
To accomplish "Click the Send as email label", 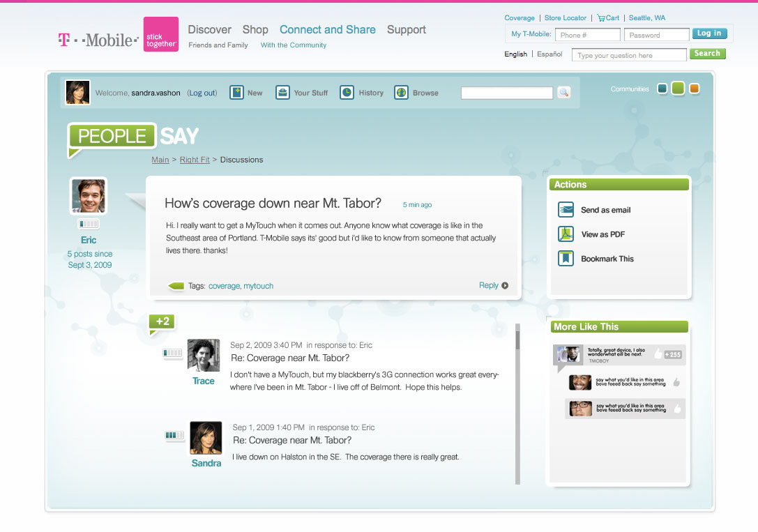I will (606, 210).
